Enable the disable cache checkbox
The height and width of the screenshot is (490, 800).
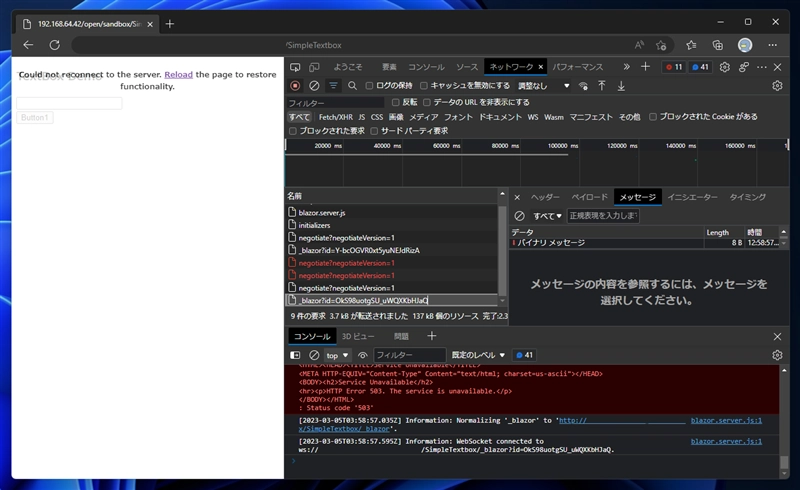coord(423,86)
